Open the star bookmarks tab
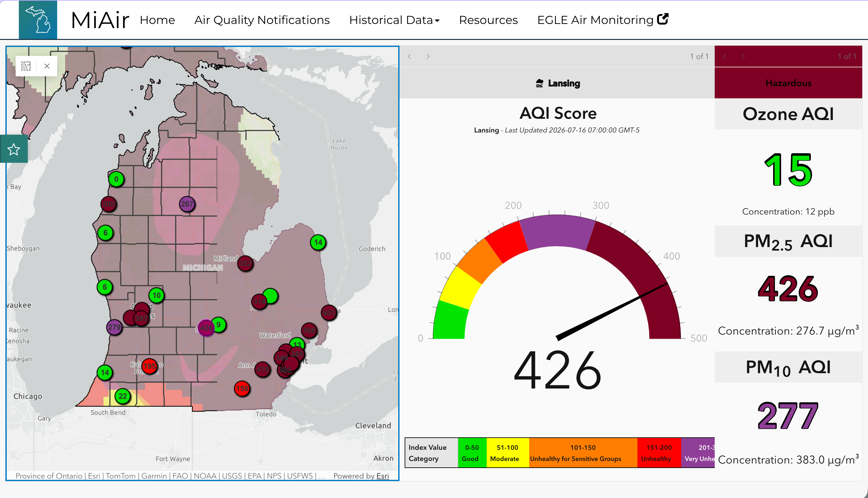The height and width of the screenshot is (498, 868). pyautogui.click(x=14, y=149)
